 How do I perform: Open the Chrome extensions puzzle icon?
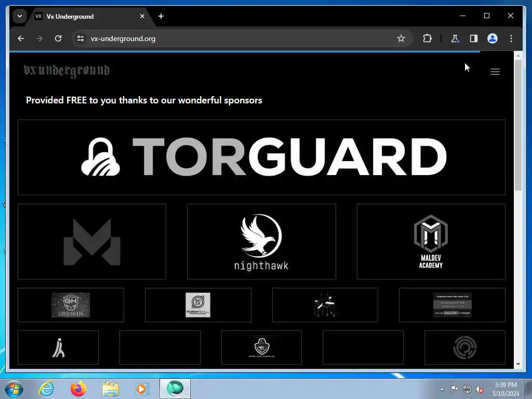(x=427, y=38)
